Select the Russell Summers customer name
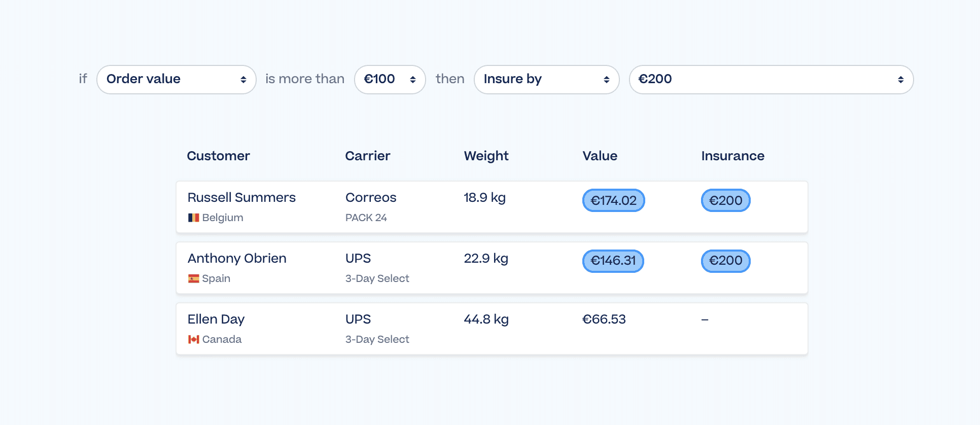Screen dimensions: 980x425 click(x=241, y=197)
